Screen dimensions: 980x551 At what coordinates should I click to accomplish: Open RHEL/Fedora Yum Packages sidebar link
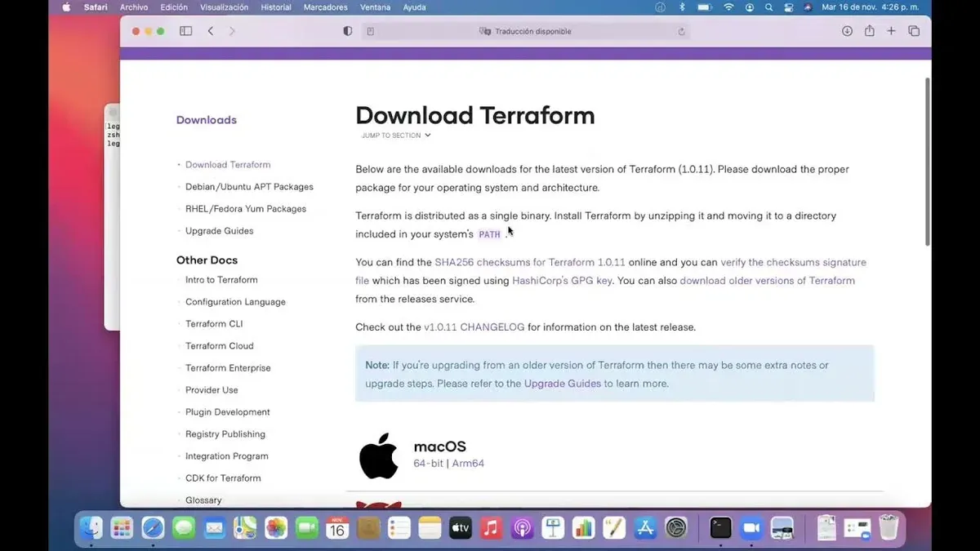click(x=246, y=209)
